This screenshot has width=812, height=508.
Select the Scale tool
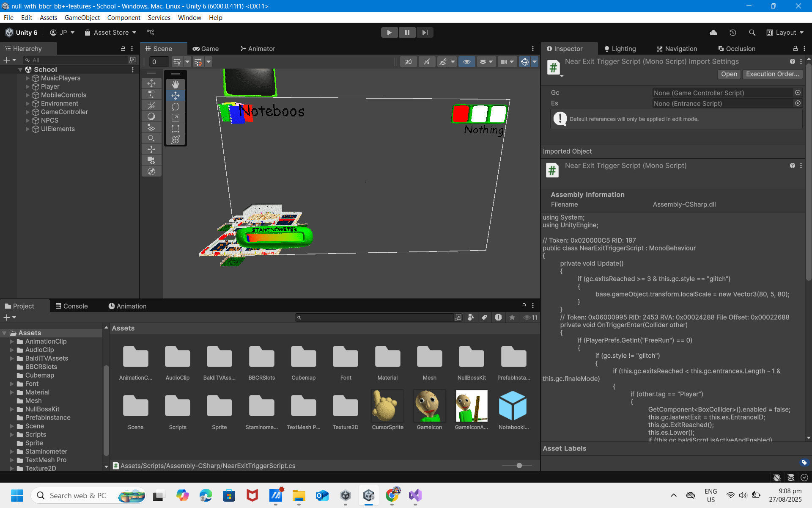pos(176,118)
